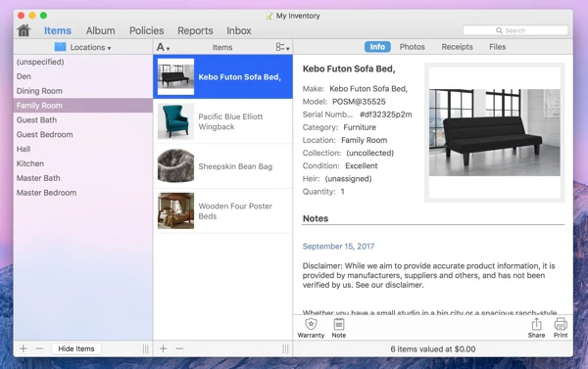The width and height of the screenshot is (588, 369).
Task: Click the green zoom window button
Action: [43, 16]
